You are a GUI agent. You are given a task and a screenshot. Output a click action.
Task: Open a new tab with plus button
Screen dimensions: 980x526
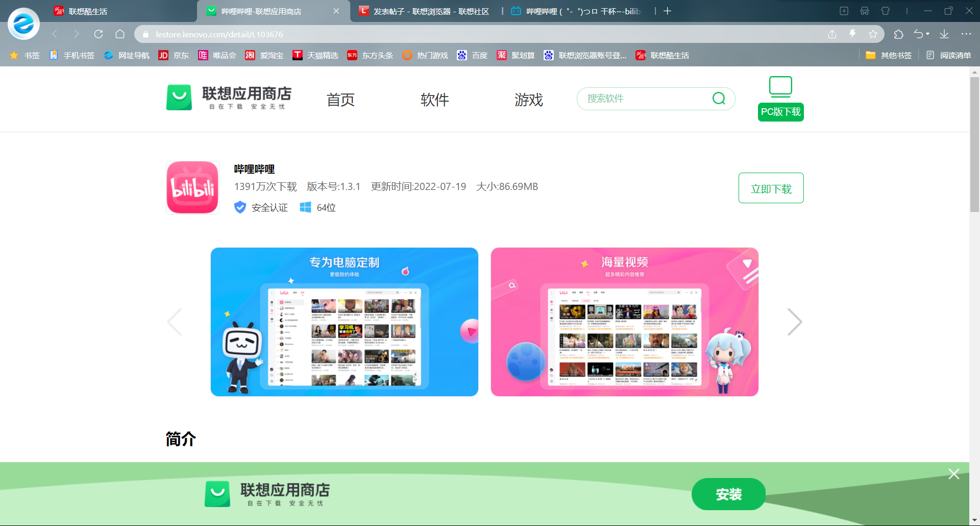coord(667,11)
